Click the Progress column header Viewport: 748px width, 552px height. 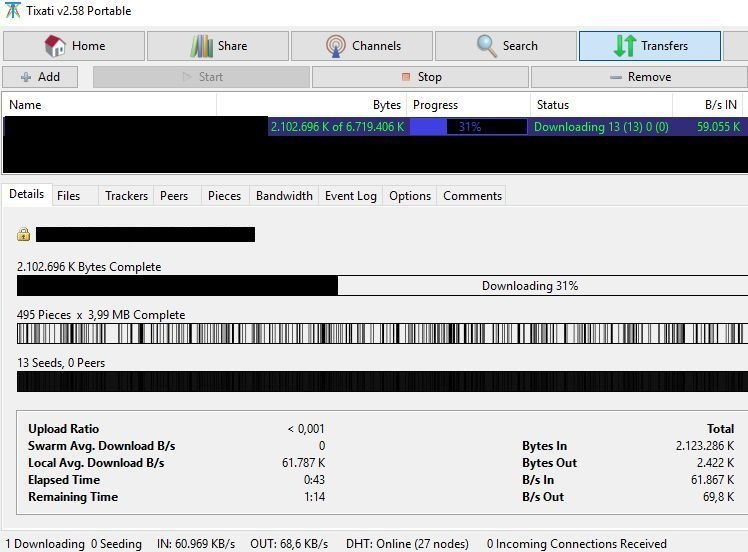point(468,104)
